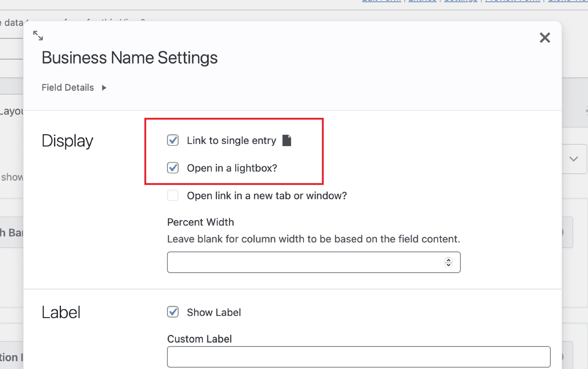Screen dimensions: 588x369
Task: Uncheck the Show Label option
Action: 173,312
